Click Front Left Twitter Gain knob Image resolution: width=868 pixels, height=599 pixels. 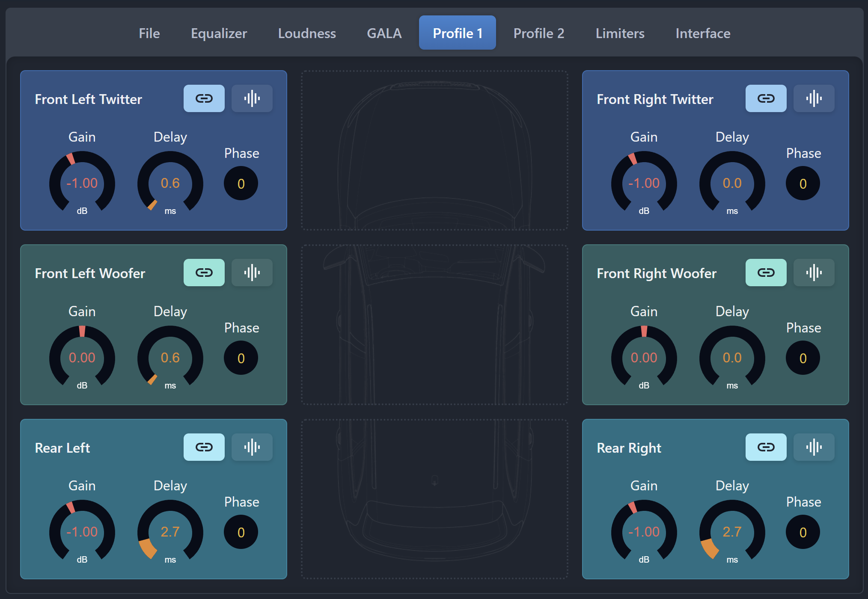pyautogui.click(x=82, y=183)
